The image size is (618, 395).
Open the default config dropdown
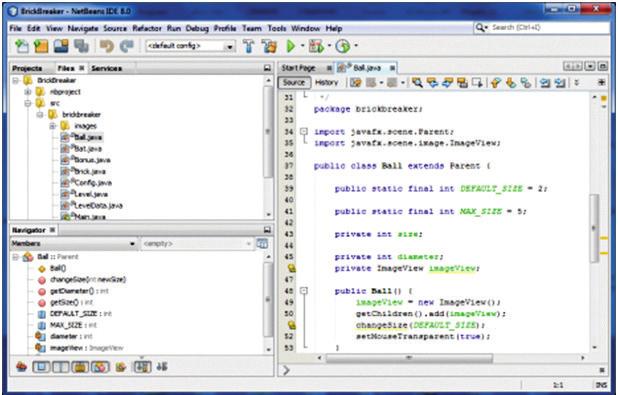click(190, 46)
